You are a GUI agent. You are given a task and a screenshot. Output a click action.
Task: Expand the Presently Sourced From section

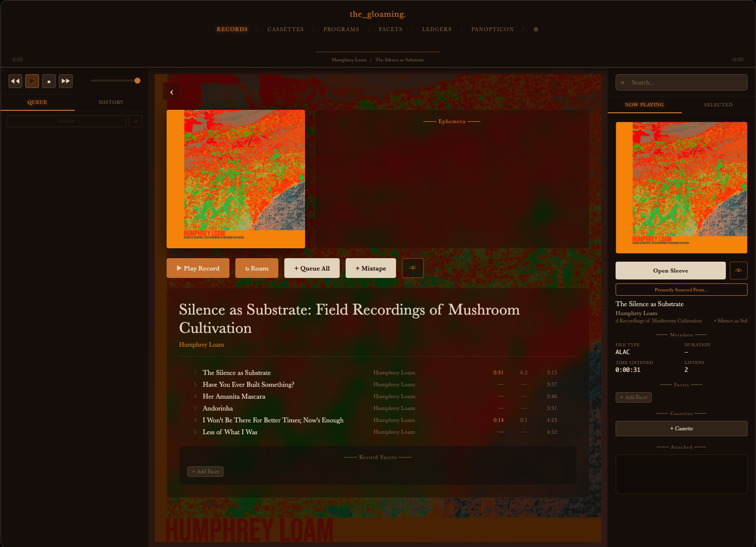click(x=681, y=289)
